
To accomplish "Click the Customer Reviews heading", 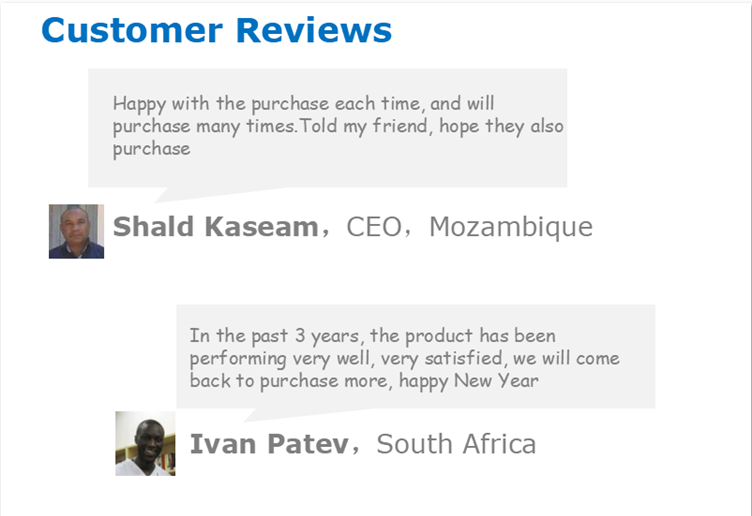I will 216,30.
